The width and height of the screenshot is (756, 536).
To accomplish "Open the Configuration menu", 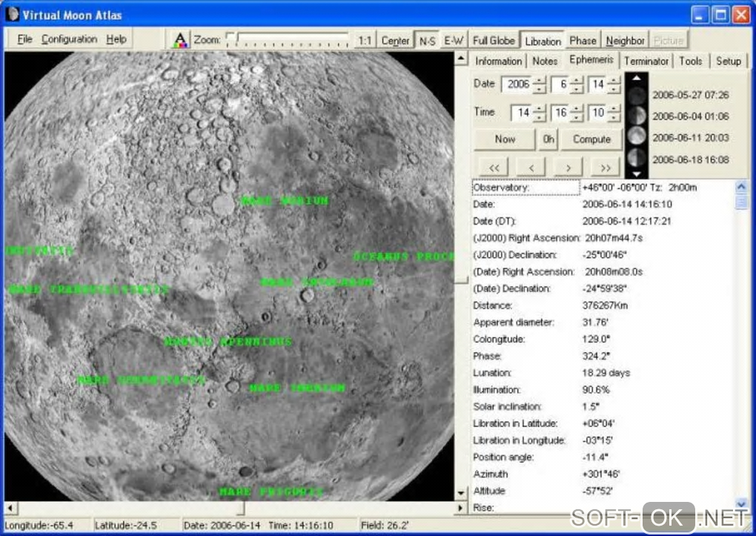I will click(69, 39).
